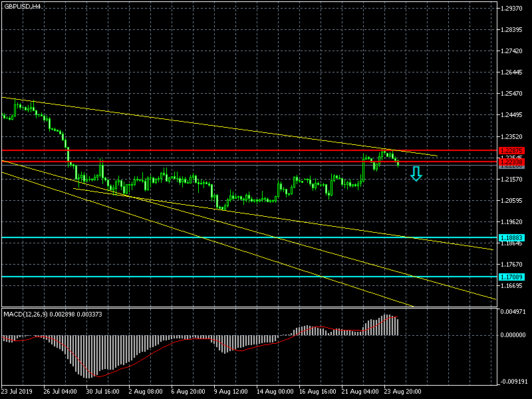
Task: Click the 1.19620 price axis label
Action: [x=511, y=222]
